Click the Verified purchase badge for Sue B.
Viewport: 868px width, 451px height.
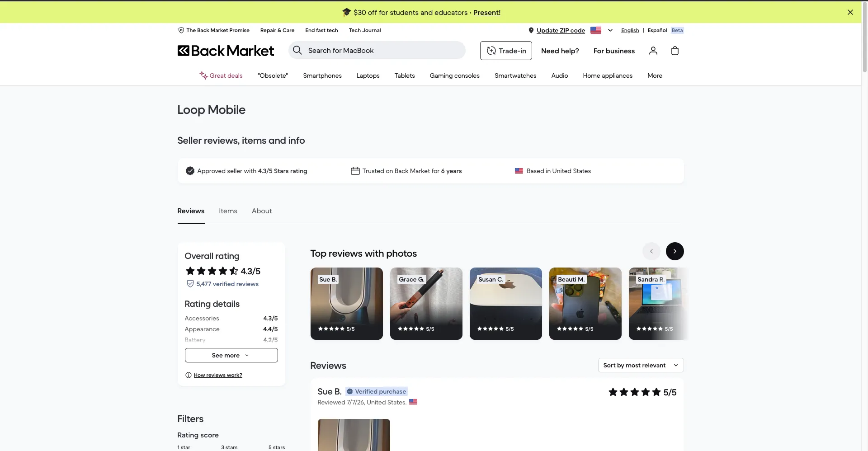coord(377,391)
